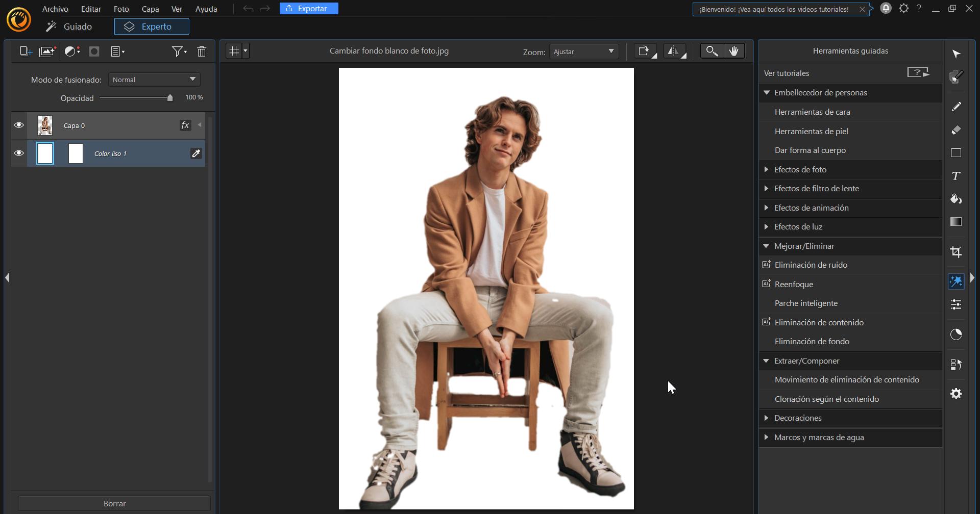The image size is (980, 514).
Task: Select the Gradient tool
Action: coord(957,222)
